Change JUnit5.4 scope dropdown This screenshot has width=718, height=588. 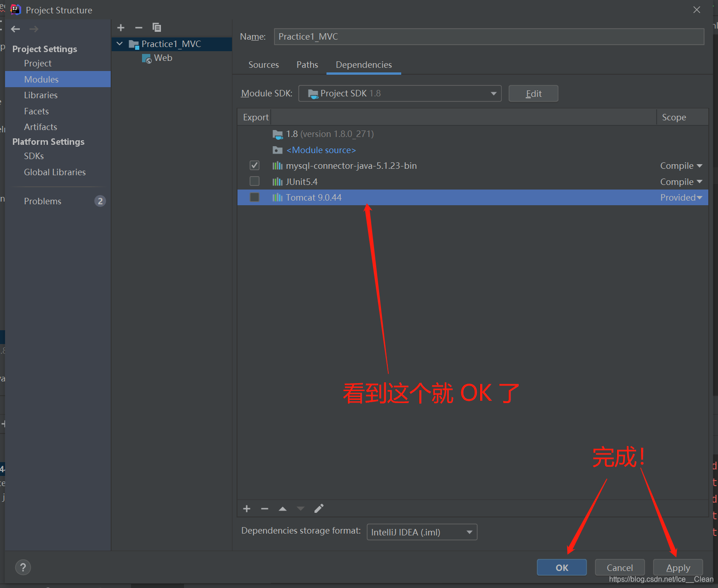pos(681,182)
